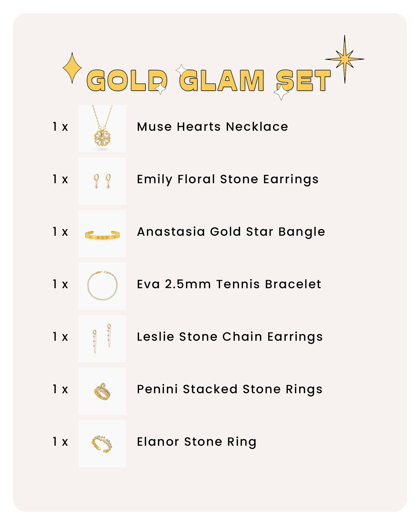This screenshot has width=420, height=525.
Task: Click the Elanor Stone Ring product image
Action: click(102, 444)
